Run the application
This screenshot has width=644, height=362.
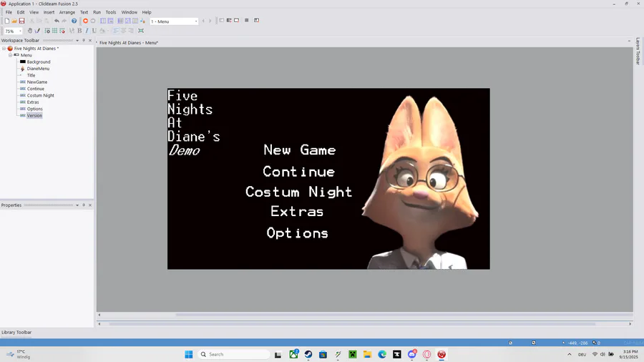229,20
